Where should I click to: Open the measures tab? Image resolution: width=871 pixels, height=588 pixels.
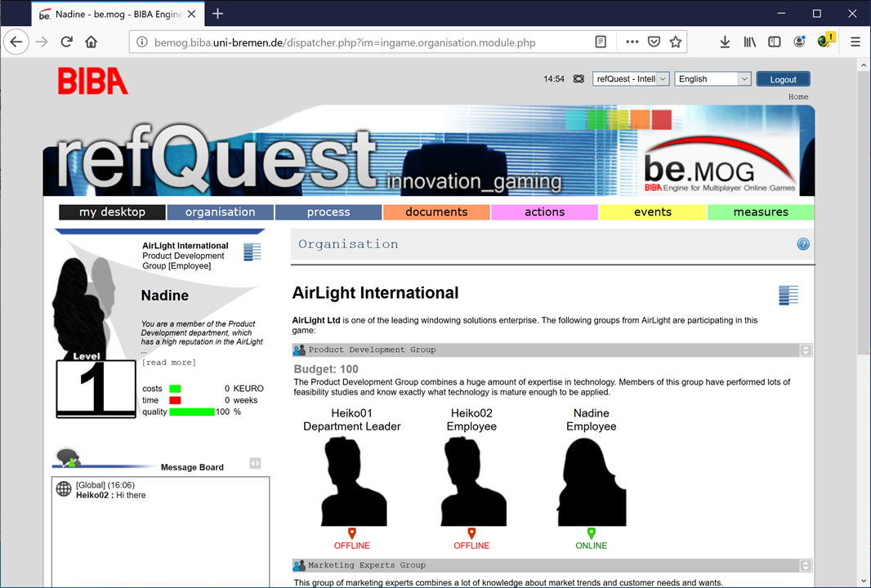[x=761, y=212]
